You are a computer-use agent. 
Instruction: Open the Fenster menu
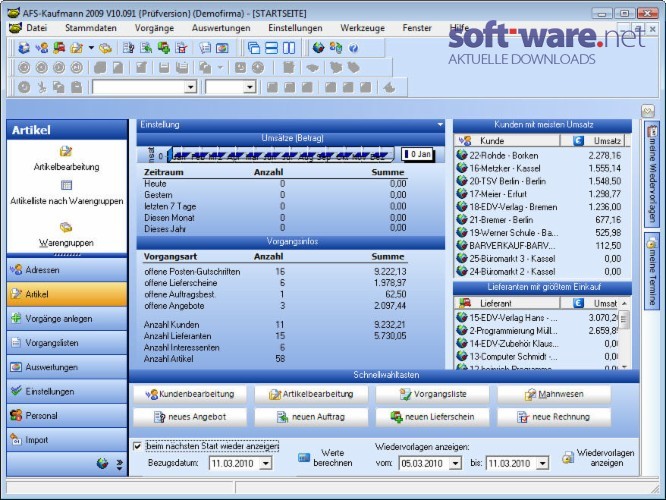417,28
